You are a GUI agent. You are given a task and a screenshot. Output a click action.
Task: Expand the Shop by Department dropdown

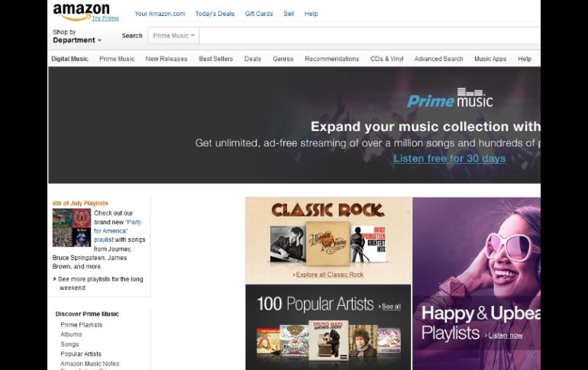tap(76, 40)
